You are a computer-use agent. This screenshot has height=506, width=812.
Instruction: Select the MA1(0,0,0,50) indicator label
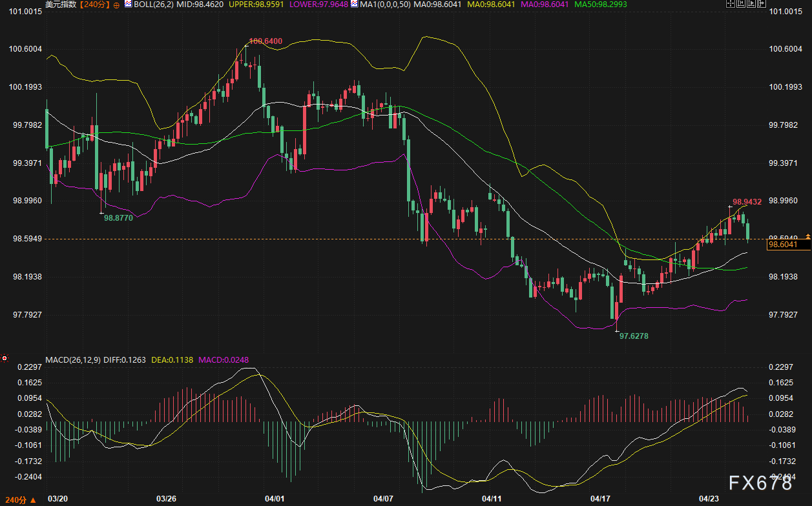pos(382,5)
